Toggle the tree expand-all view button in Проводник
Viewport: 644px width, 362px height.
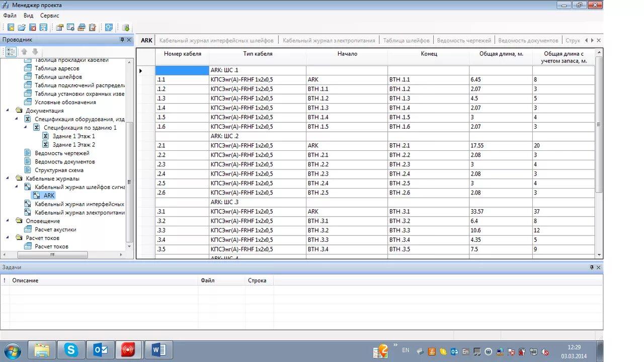pyautogui.click(x=11, y=51)
